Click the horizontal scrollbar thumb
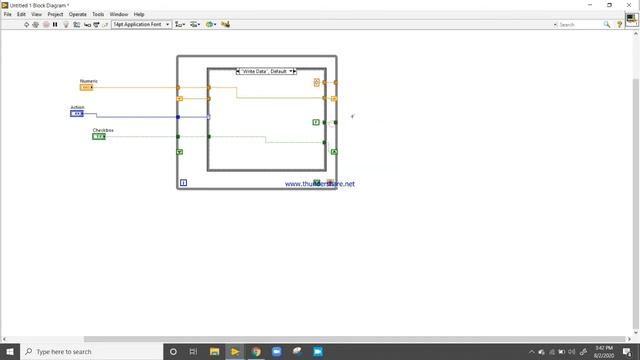Viewport: 640px width, 360px height. pyautogui.click(x=354, y=339)
